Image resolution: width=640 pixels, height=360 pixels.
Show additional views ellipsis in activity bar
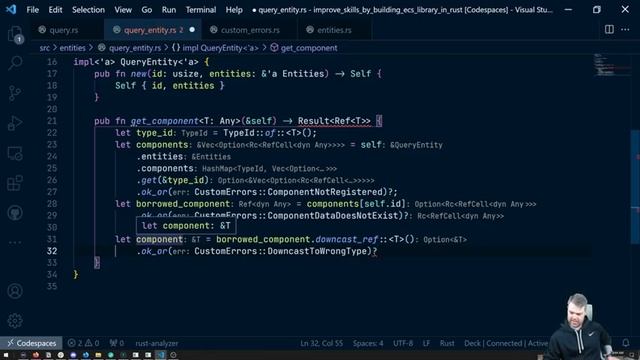coord(15,242)
